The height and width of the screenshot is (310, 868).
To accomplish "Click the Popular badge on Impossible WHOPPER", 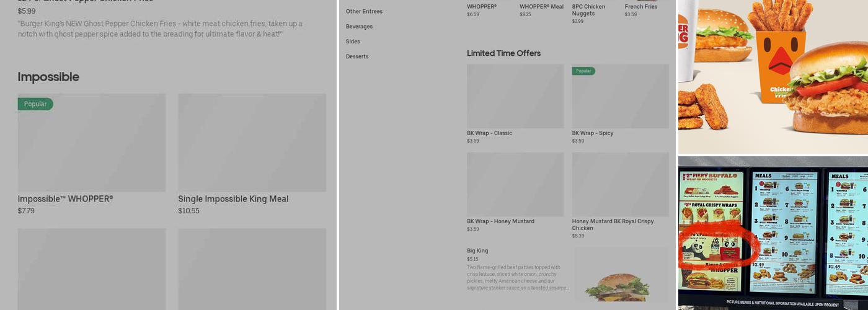I will tap(35, 104).
